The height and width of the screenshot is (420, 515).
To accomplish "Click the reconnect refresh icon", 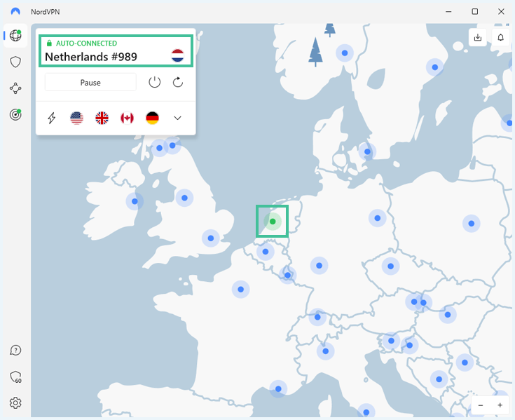I will [x=178, y=82].
